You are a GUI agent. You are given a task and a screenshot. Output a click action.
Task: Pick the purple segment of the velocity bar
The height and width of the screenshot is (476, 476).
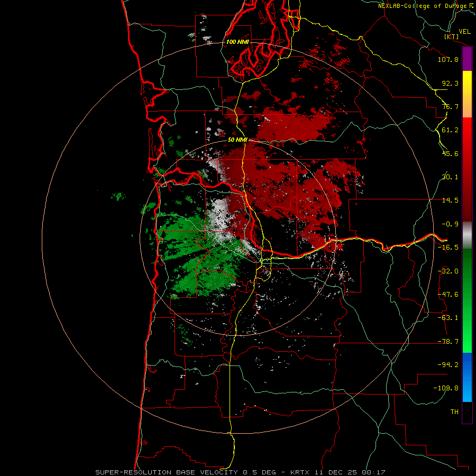[467, 59]
